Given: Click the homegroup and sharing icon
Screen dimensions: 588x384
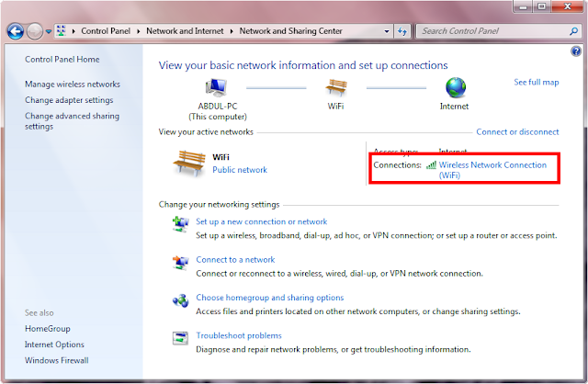Looking at the screenshot, I should tap(181, 300).
